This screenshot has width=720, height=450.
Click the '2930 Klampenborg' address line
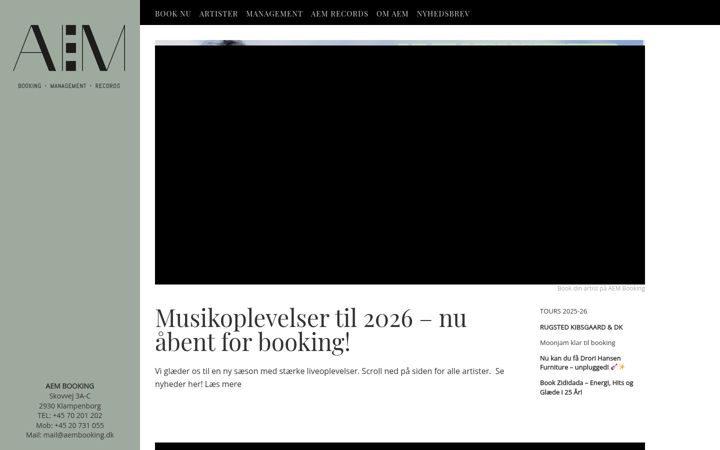(x=70, y=406)
